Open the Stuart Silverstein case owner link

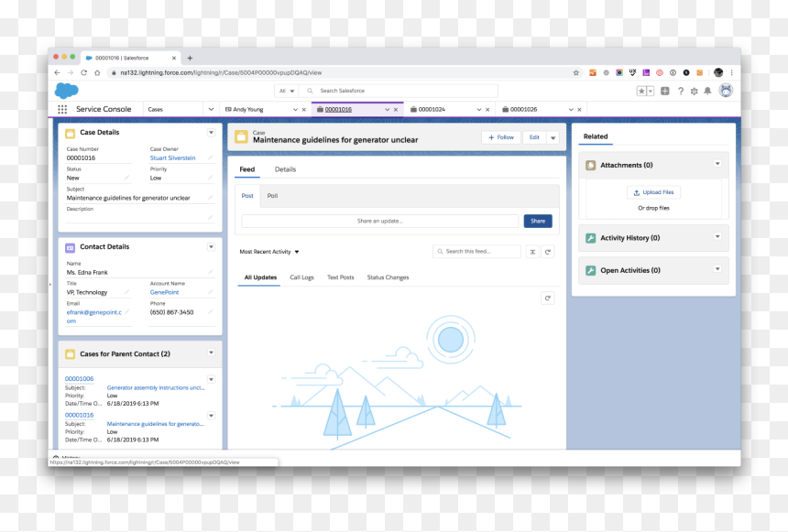(172, 157)
